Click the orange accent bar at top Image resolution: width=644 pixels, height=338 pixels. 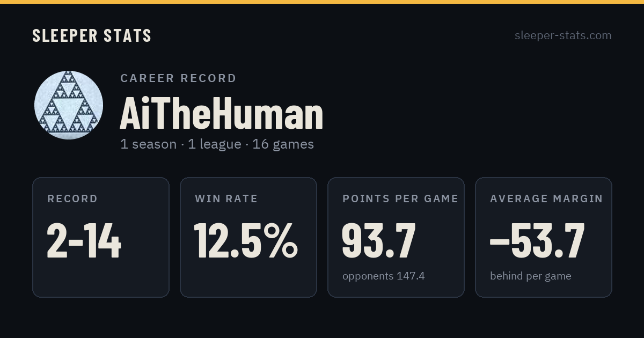[x=322, y=2]
